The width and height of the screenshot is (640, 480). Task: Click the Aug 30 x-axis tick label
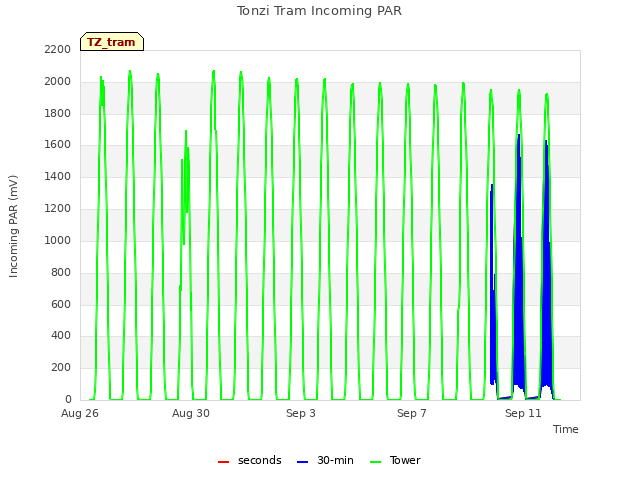(191, 413)
